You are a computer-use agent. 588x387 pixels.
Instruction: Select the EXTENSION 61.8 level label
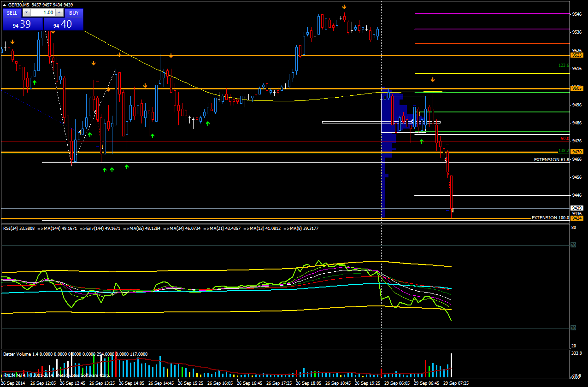551,159
